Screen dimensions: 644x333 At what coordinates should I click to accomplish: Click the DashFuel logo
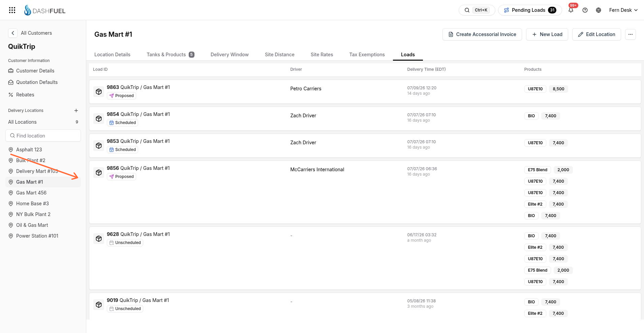tap(44, 10)
